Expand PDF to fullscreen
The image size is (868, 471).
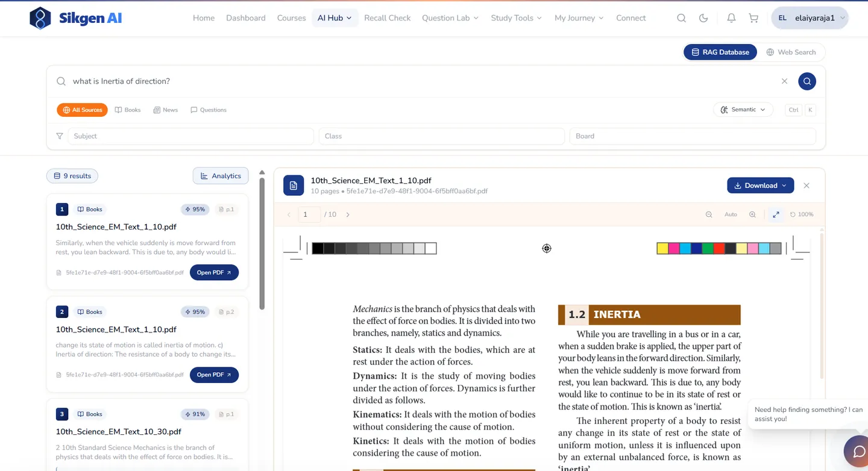pyautogui.click(x=776, y=214)
